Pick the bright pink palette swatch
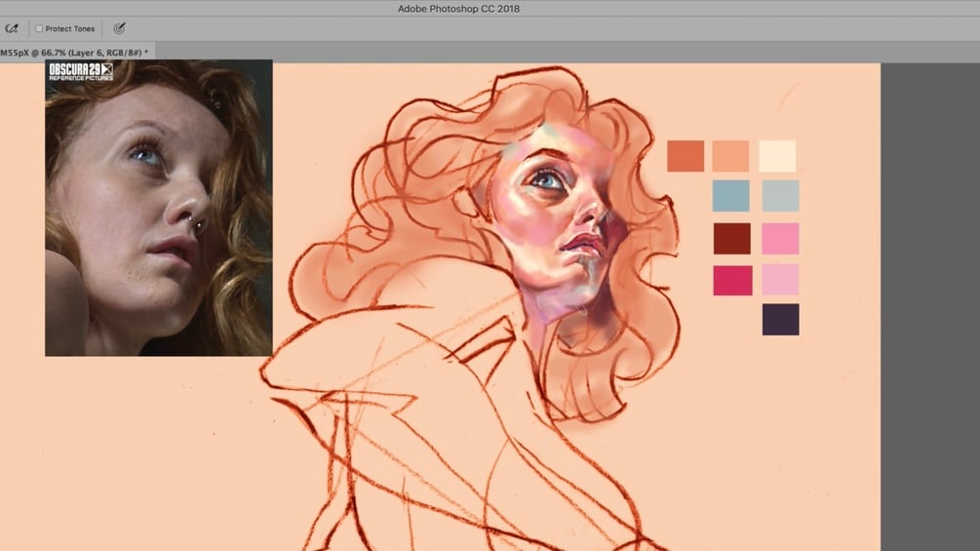Image resolution: width=980 pixels, height=551 pixels. click(x=780, y=238)
